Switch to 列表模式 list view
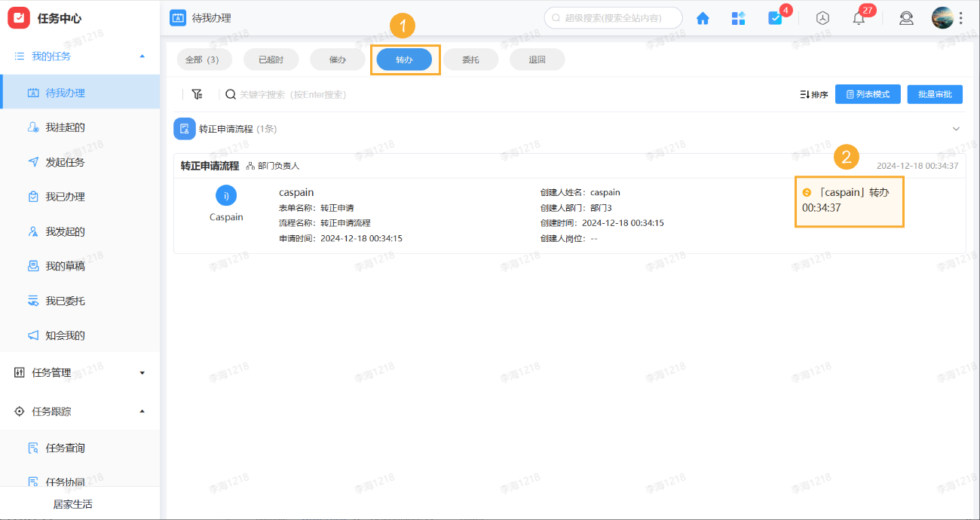Viewport: 980px width, 520px height. click(868, 94)
